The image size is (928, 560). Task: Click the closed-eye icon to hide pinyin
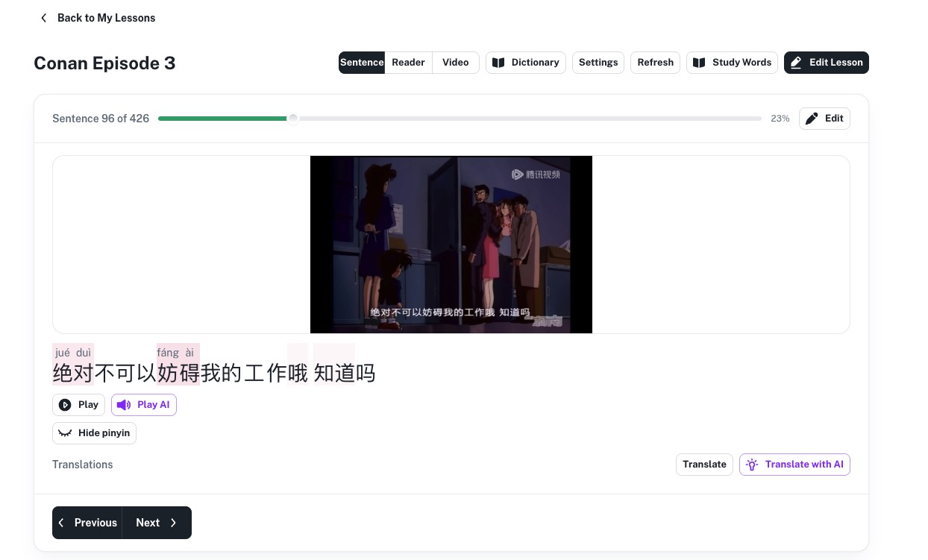[x=65, y=433]
